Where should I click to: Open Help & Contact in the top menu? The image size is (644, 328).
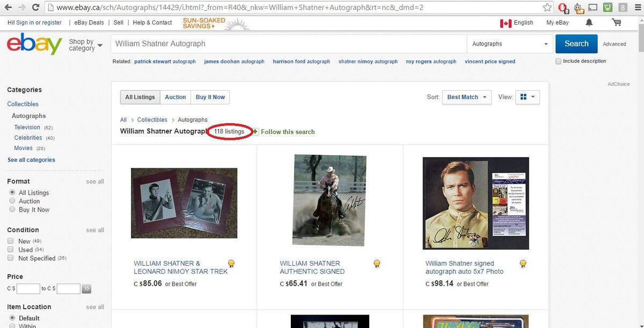click(152, 23)
